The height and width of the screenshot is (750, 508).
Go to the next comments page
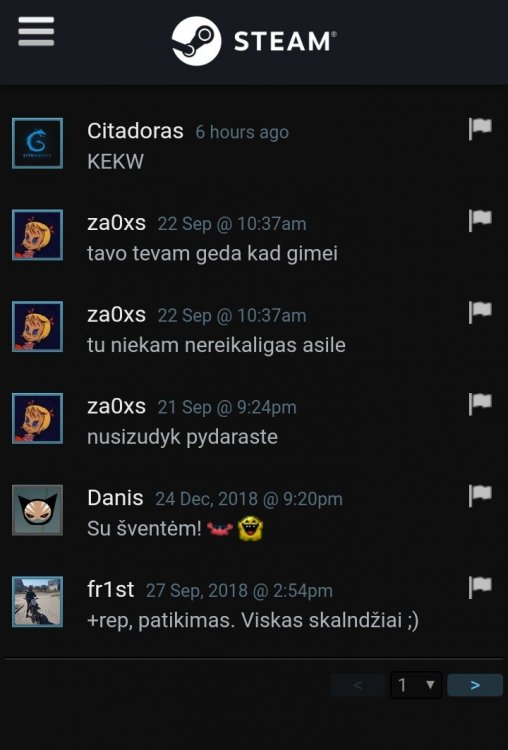[475, 685]
